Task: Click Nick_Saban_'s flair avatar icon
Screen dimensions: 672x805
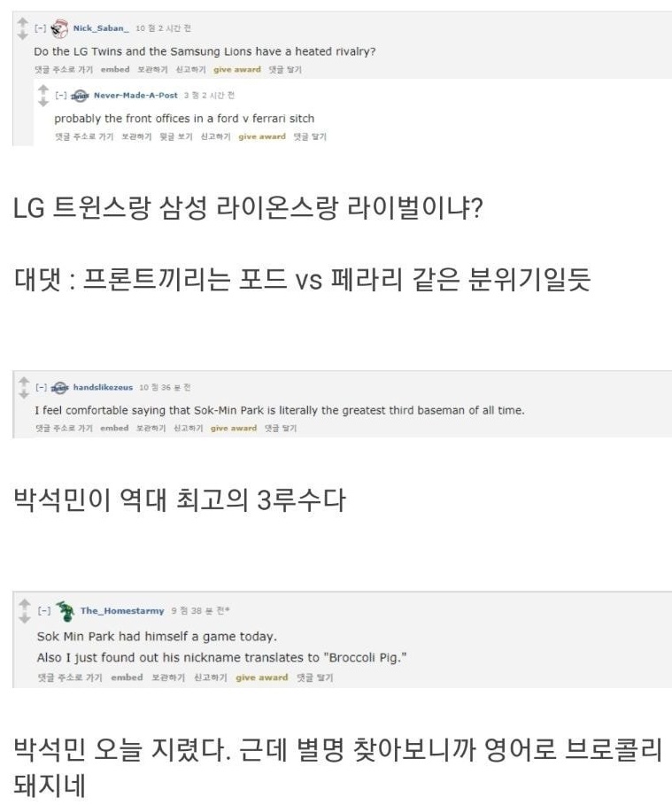Action: (59, 28)
